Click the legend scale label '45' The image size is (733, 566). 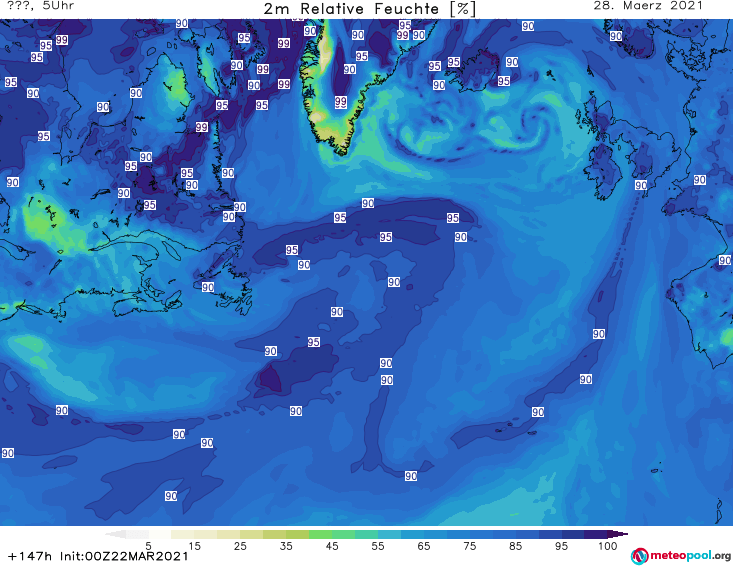[332, 546]
